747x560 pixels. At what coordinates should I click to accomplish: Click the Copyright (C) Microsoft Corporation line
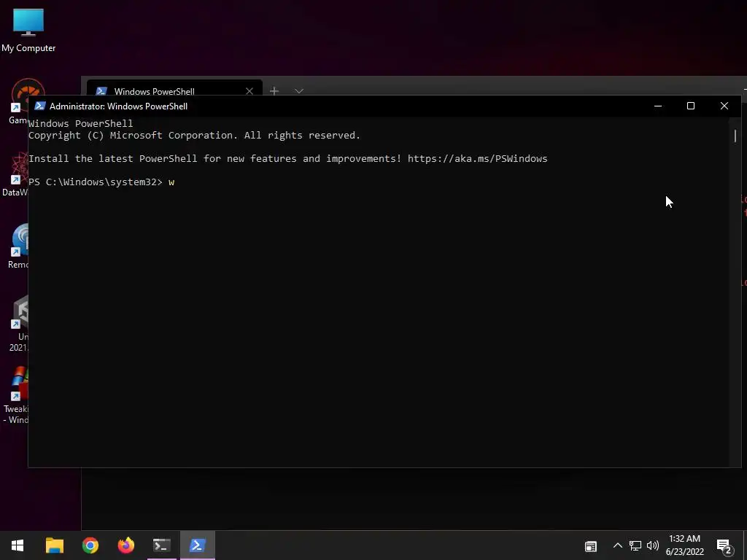194,135
